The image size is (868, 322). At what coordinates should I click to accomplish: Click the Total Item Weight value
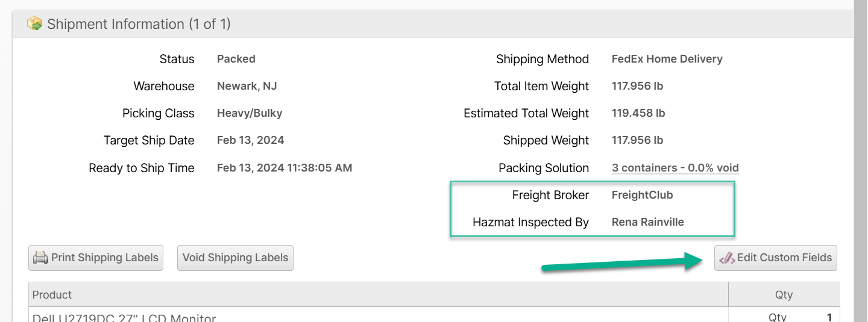coord(637,86)
